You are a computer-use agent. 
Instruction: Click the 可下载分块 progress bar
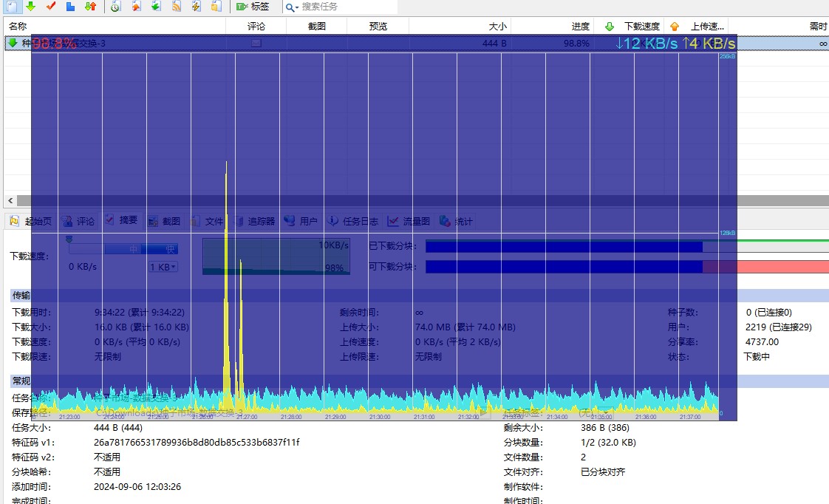(x=627, y=267)
